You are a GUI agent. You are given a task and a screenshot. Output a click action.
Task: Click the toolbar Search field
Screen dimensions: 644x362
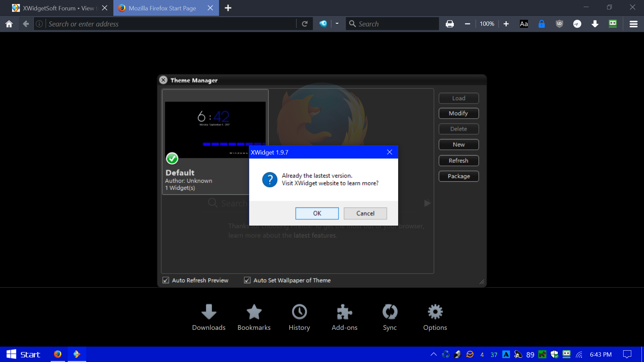tap(392, 24)
